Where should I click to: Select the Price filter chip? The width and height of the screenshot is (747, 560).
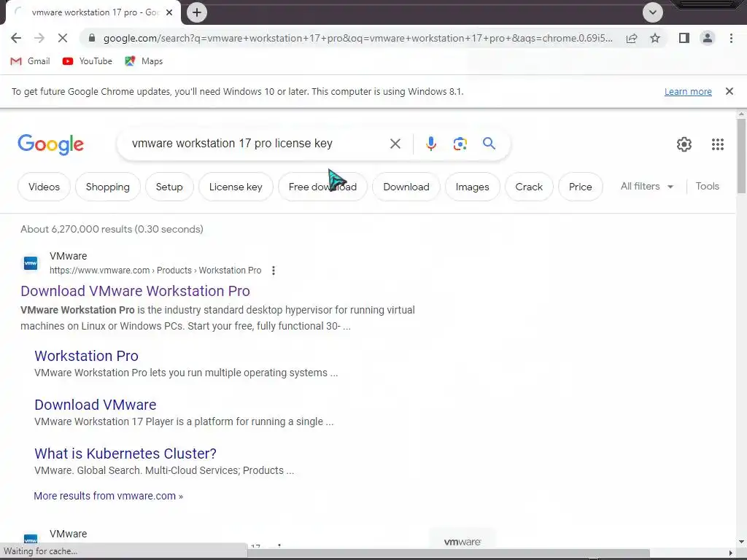tap(580, 187)
